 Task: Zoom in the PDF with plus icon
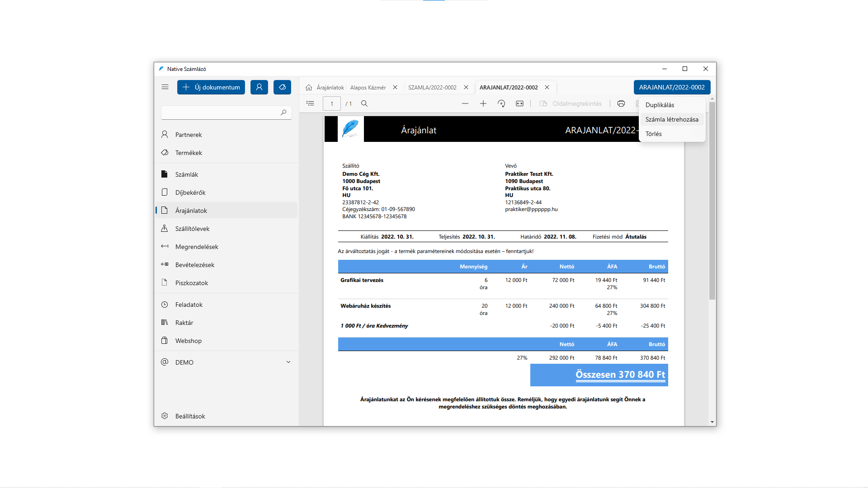pyautogui.click(x=483, y=103)
